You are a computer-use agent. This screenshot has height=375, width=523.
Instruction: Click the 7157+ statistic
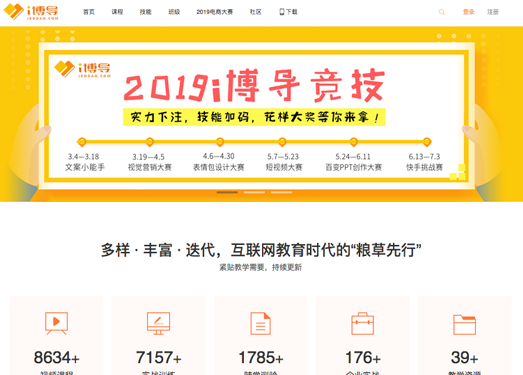coord(158,358)
